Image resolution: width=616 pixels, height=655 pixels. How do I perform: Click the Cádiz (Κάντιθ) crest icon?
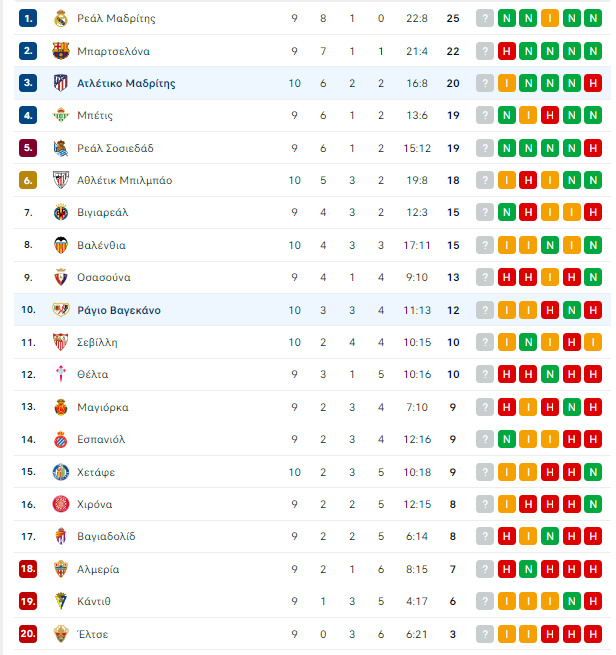pyautogui.click(x=61, y=601)
